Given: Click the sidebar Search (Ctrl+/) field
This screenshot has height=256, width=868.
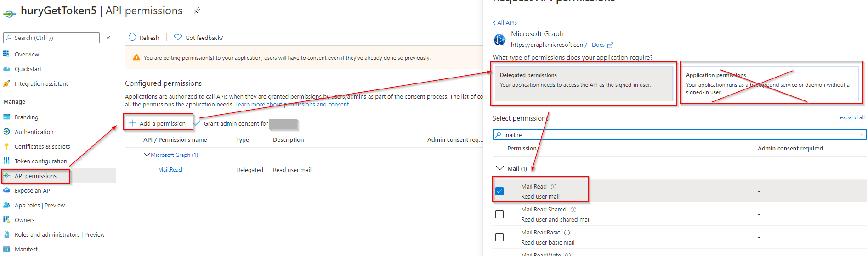Looking at the screenshot, I should [51, 38].
